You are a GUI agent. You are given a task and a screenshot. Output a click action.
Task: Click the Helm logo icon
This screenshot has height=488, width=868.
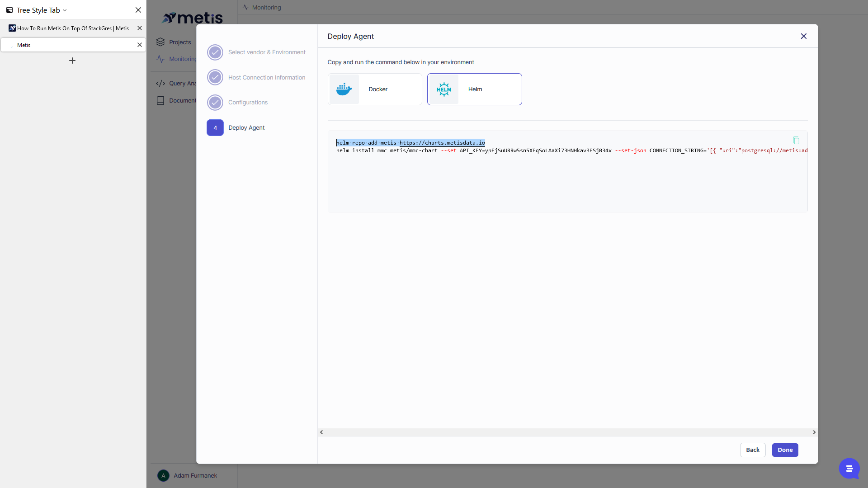(x=444, y=89)
